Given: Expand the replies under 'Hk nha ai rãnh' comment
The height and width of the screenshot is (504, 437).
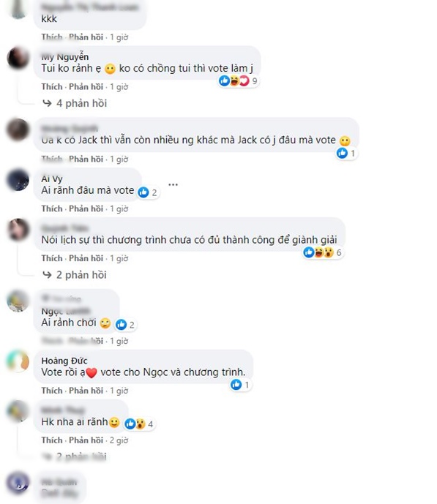Looking at the screenshot, I should 75,456.
